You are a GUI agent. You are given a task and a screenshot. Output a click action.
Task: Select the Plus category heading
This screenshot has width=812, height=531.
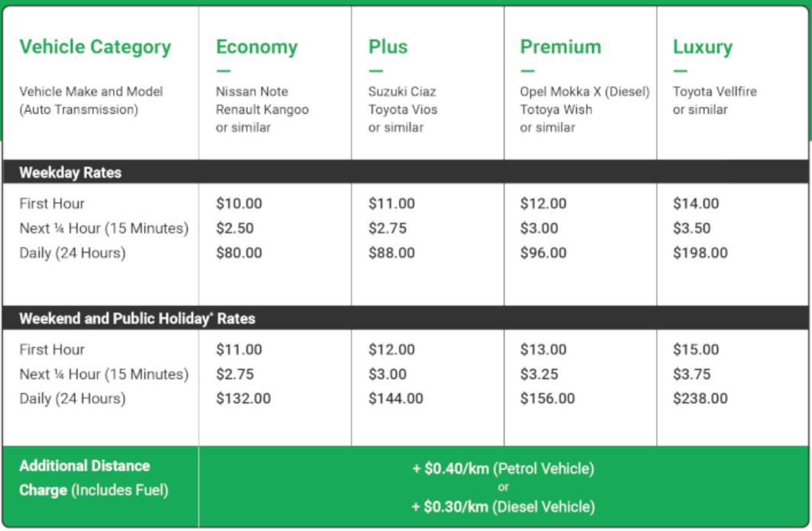(388, 47)
